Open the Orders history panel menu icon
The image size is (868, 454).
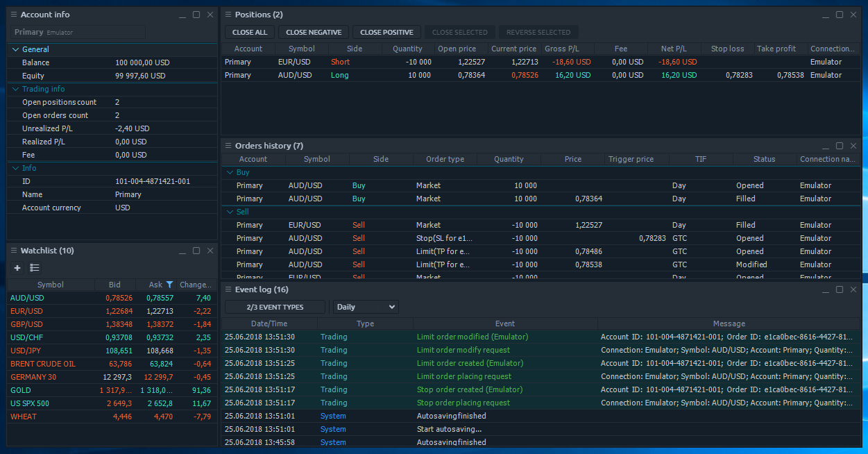(x=228, y=146)
